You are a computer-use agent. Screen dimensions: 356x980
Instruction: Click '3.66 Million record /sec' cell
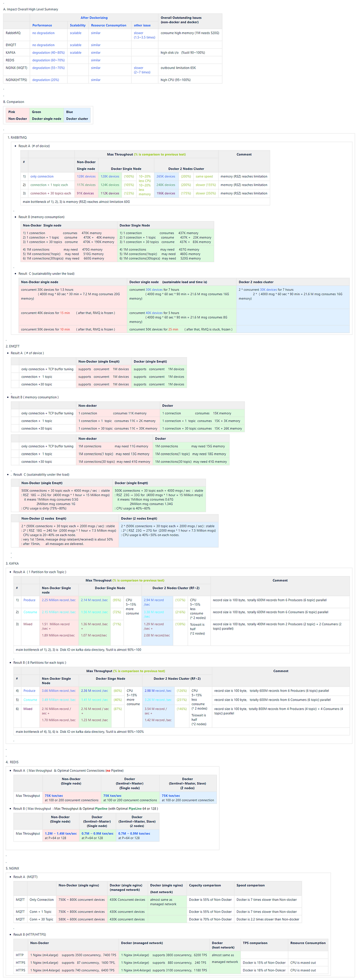pyautogui.click(x=58, y=691)
